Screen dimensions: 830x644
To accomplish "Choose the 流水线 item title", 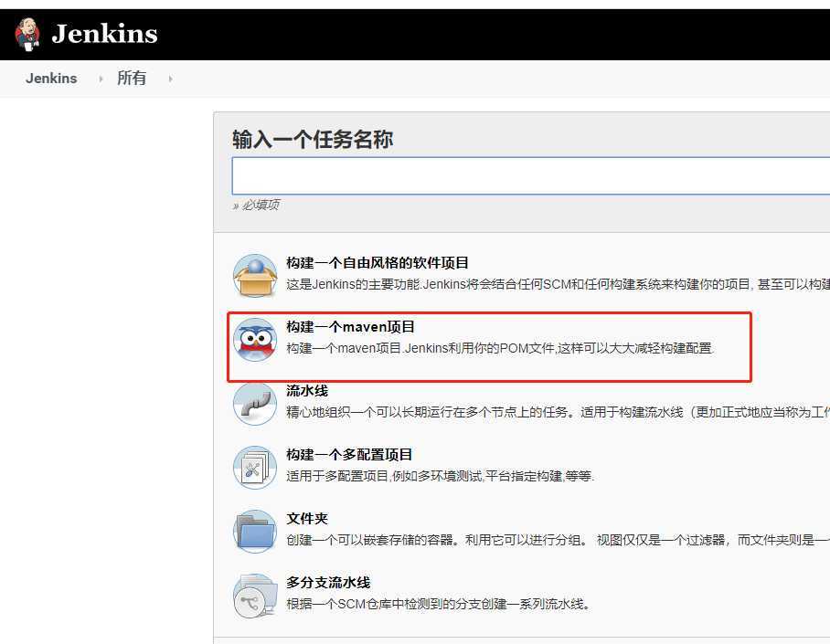I will tap(307, 391).
